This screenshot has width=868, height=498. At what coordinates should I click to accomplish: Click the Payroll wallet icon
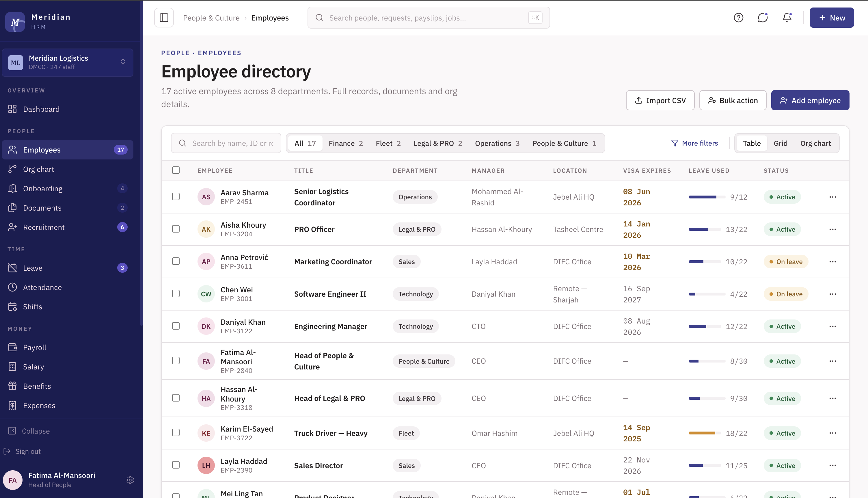[12, 348]
